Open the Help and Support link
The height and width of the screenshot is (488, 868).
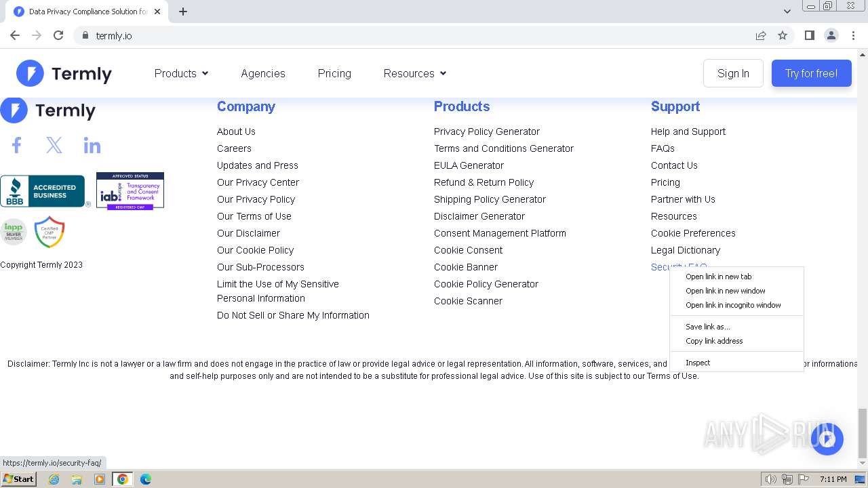[x=688, y=131]
